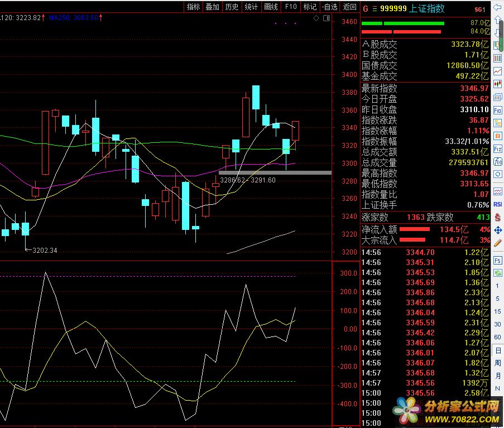Click the 返回 return button
The image size is (504, 428).
click(350, 7)
